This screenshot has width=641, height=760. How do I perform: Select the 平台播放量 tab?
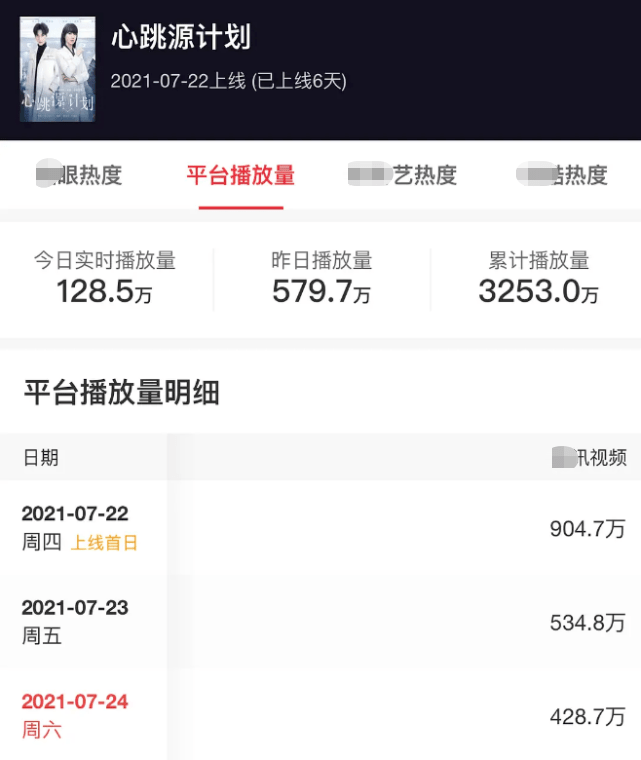(241, 175)
